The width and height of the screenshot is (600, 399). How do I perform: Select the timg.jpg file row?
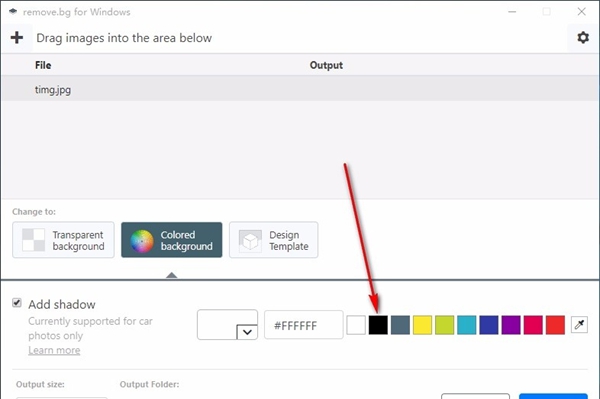pos(300,90)
